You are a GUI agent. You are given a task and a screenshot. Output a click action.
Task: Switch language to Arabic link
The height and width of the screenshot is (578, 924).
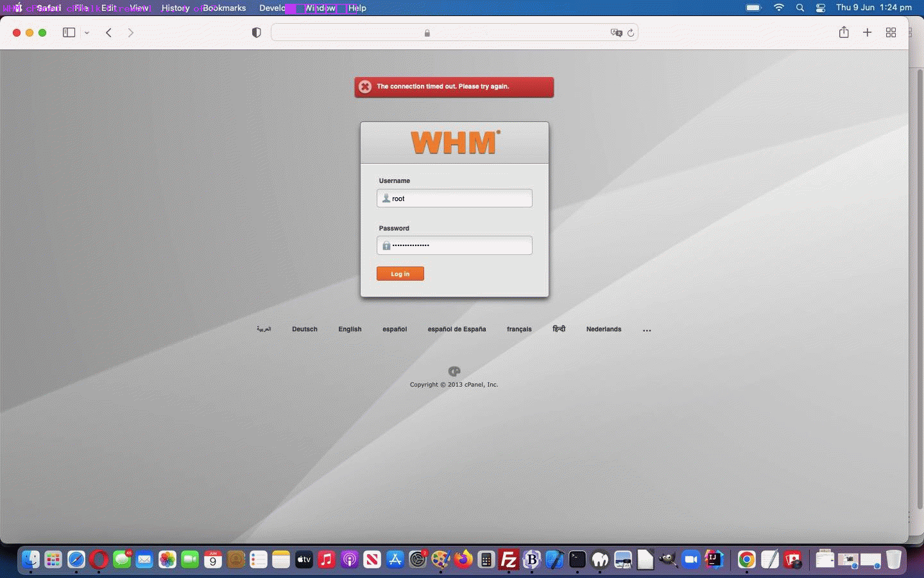[264, 329]
